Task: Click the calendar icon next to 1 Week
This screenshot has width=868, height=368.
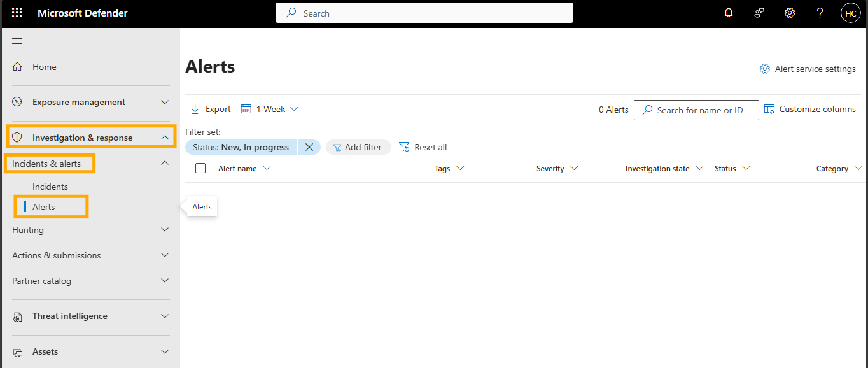Action: click(246, 109)
